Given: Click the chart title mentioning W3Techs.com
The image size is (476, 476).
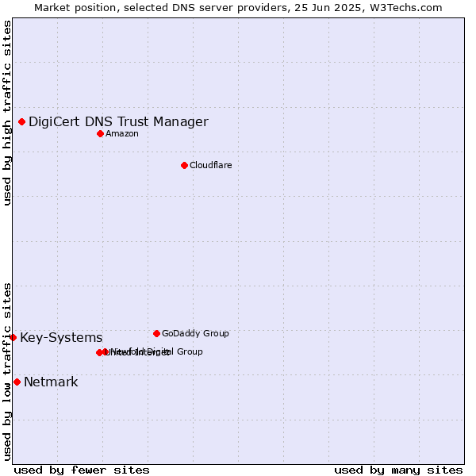Looking at the screenshot, I should (x=238, y=8).
